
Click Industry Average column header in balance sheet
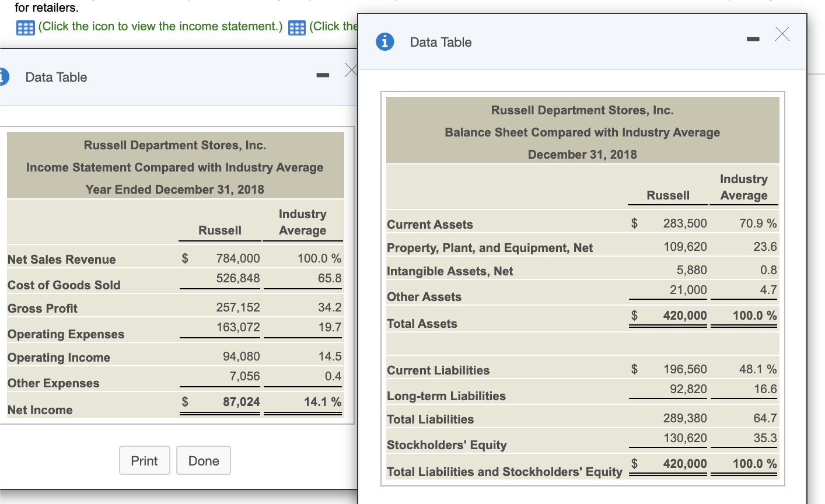pos(743,187)
